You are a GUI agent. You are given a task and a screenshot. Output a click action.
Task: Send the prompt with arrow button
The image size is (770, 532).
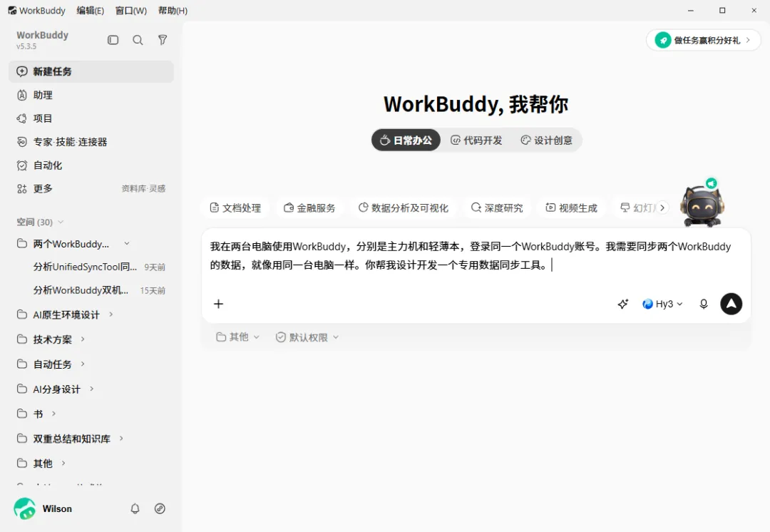(731, 304)
